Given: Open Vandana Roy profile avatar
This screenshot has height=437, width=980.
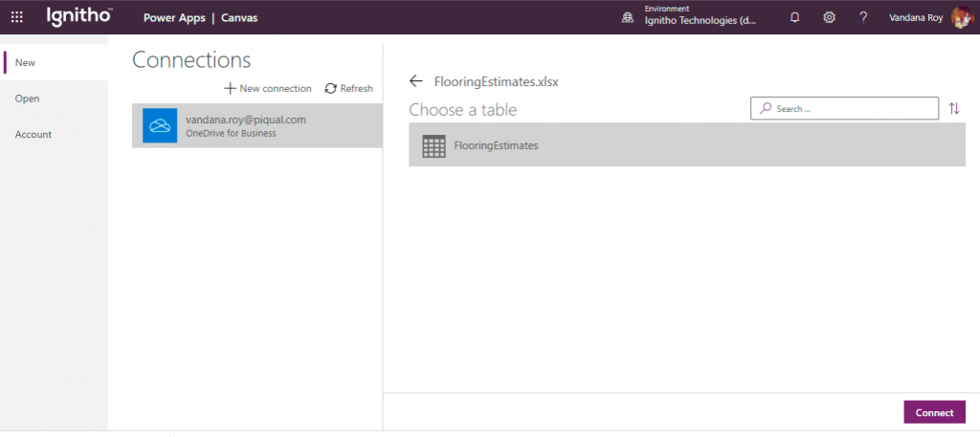Looking at the screenshot, I should 963,17.
